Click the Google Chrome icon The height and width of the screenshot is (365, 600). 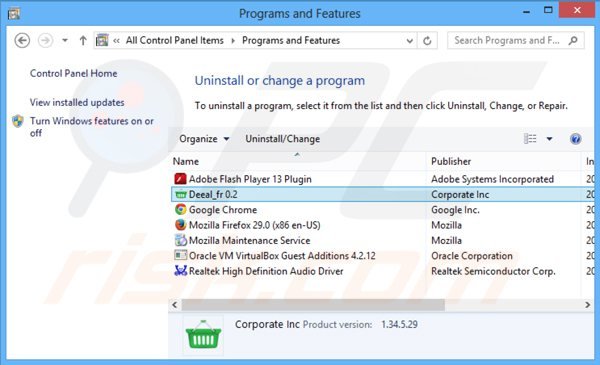point(180,210)
